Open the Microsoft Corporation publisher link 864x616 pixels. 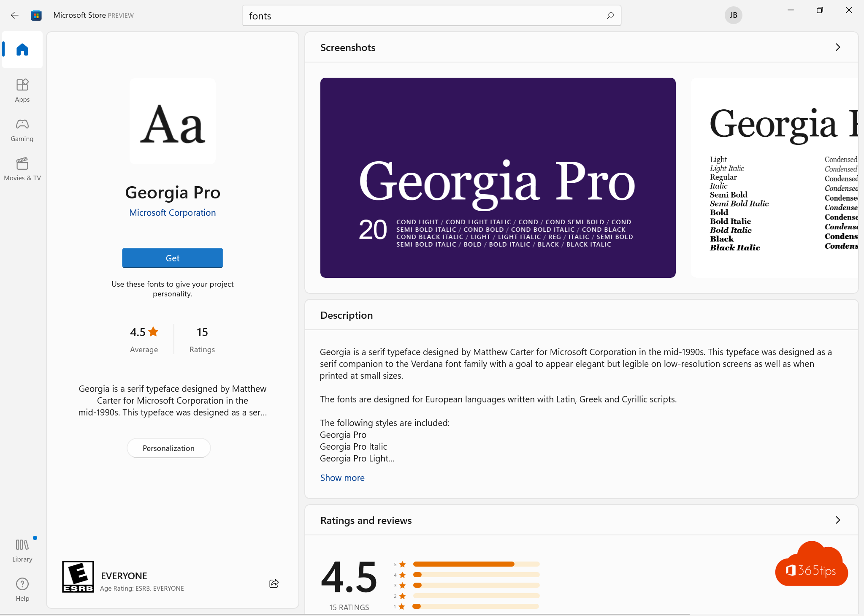(x=172, y=212)
